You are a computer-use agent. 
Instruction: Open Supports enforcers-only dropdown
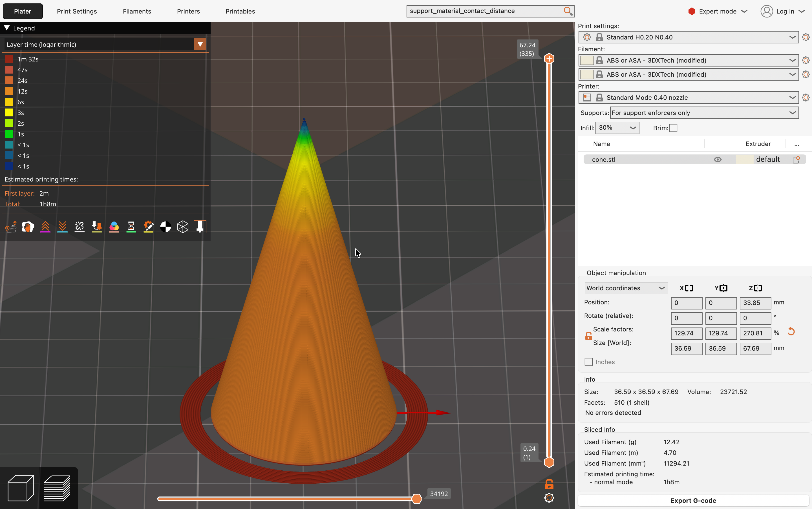pos(704,113)
